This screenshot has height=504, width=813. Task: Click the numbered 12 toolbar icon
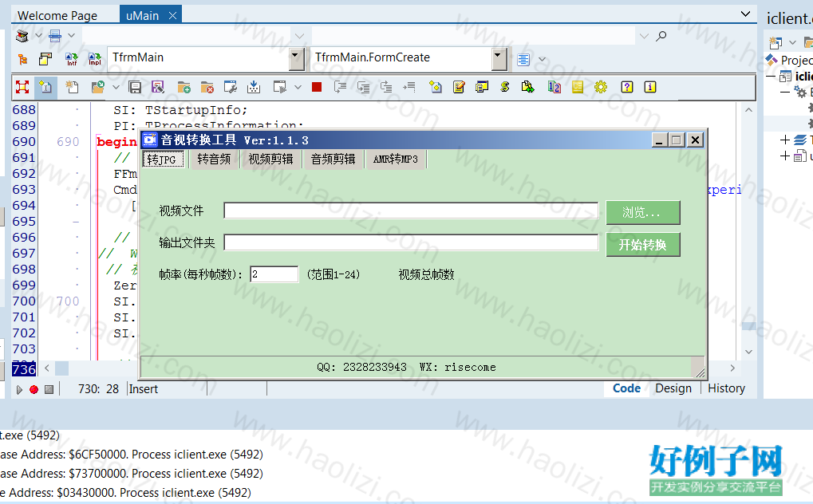tap(554, 87)
